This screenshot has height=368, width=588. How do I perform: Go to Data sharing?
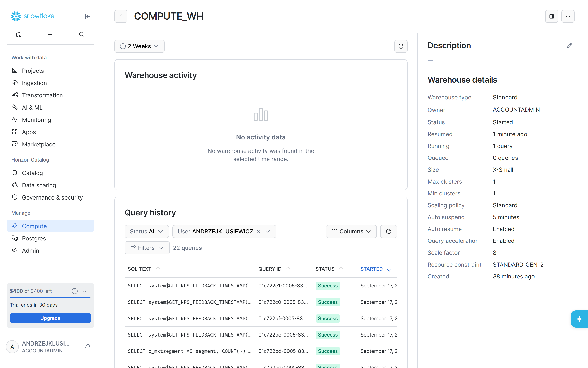click(x=50, y=185)
